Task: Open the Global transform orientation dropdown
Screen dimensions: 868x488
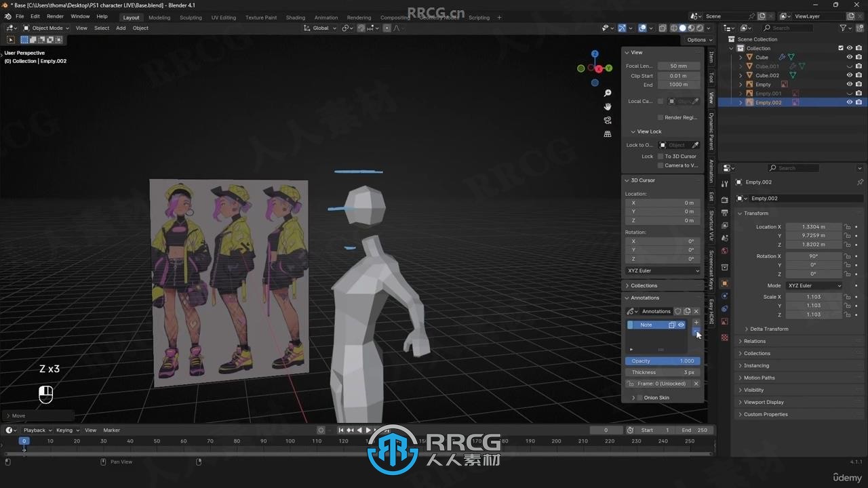Action: pos(319,28)
